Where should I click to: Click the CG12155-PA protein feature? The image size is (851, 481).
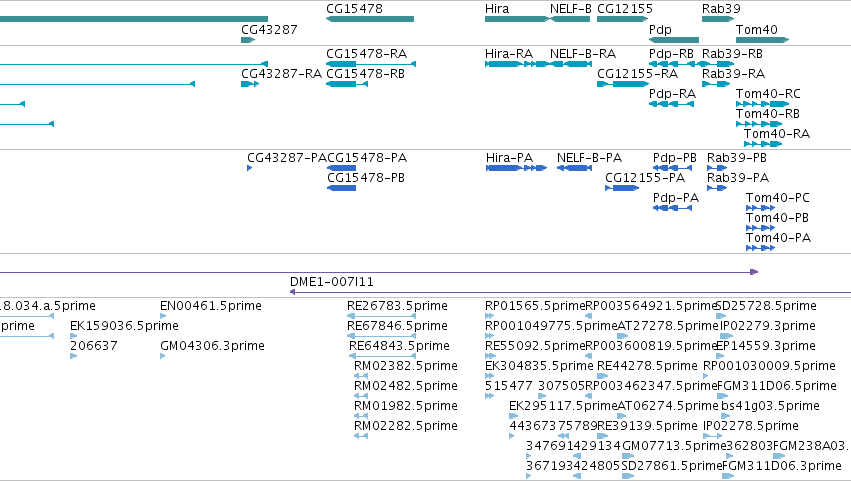[x=622, y=188]
